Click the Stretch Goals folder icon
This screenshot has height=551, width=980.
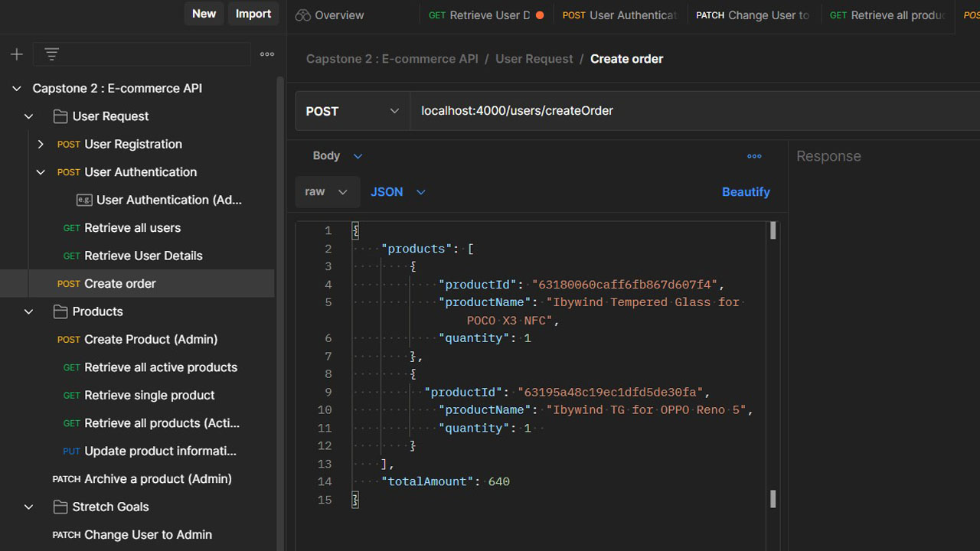(x=60, y=507)
